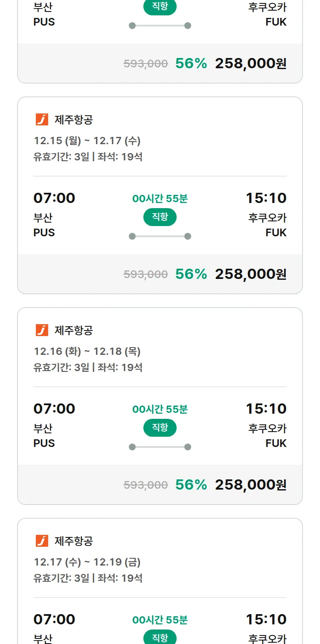The image size is (320, 644).
Task: Click 15:10 arrival time on 12.16 flight
Action: coord(266,409)
